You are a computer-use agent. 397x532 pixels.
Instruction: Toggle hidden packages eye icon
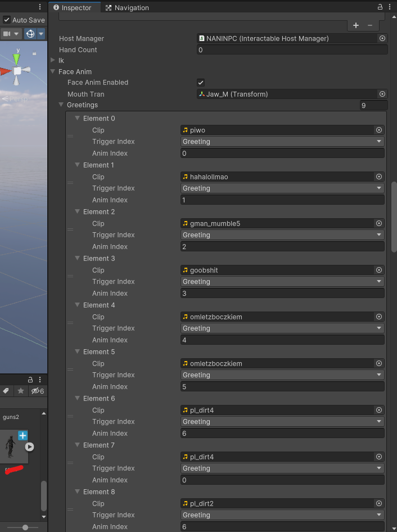(x=37, y=391)
